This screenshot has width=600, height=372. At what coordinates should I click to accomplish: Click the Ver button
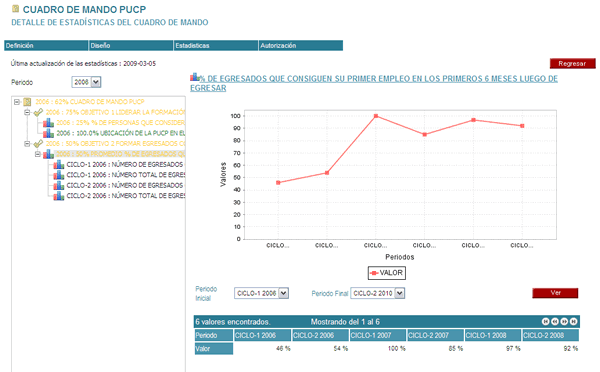click(x=555, y=293)
